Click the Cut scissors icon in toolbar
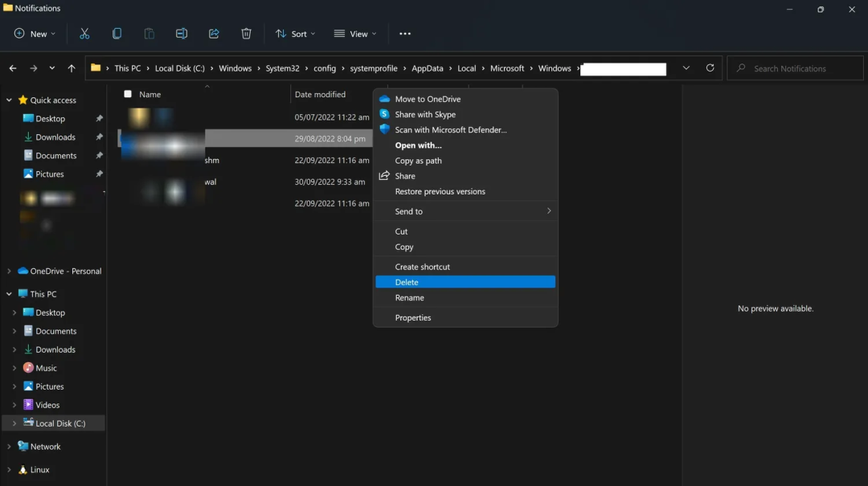This screenshot has width=868, height=486. [84, 34]
